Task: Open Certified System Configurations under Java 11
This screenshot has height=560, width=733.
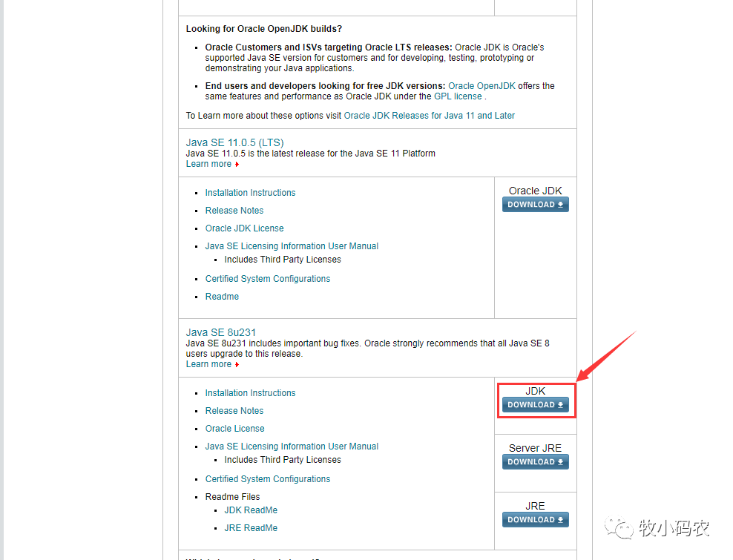Action: click(267, 279)
